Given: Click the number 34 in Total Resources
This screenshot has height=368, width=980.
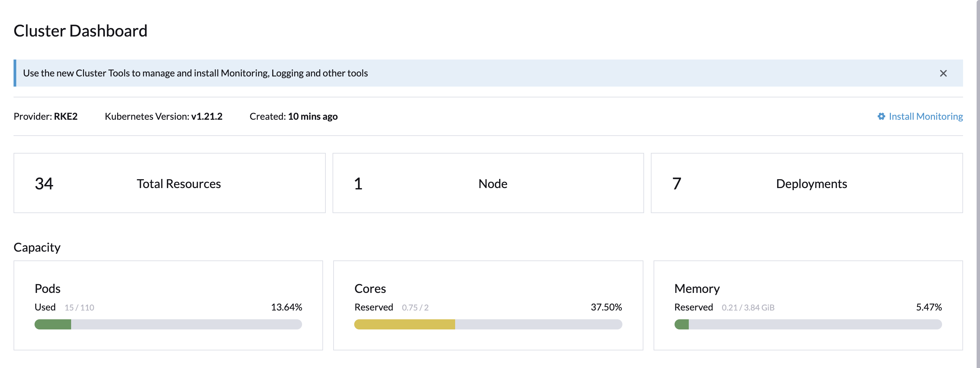Looking at the screenshot, I should tap(44, 184).
